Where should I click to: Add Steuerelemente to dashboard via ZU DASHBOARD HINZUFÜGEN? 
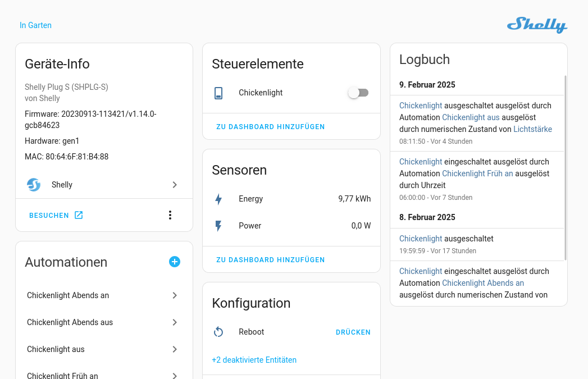point(271,127)
